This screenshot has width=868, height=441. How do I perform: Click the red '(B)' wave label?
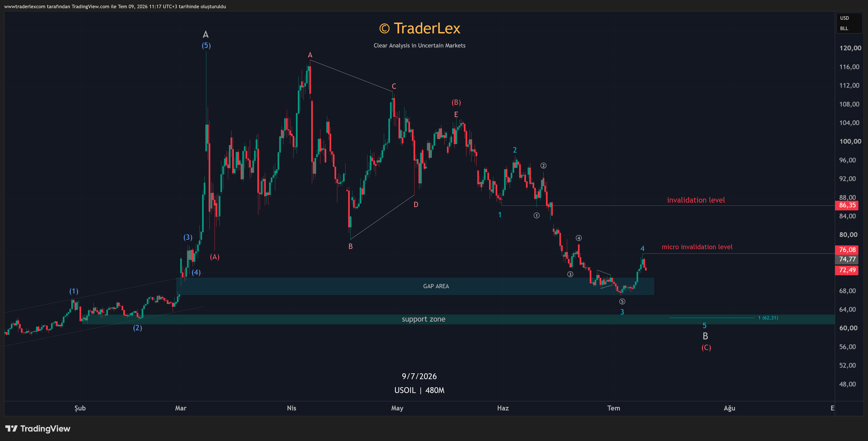tap(456, 102)
